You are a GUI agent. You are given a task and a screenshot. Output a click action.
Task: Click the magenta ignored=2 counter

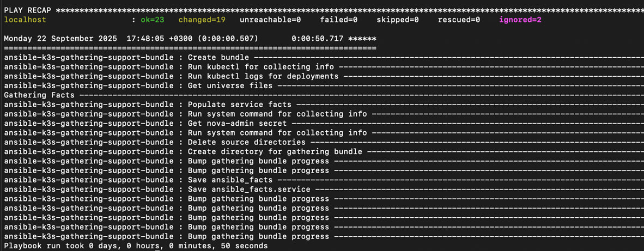[520, 19]
